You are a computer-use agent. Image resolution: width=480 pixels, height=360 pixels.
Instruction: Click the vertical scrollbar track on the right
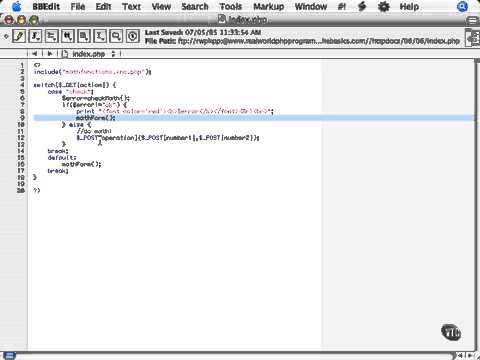[477, 207]
